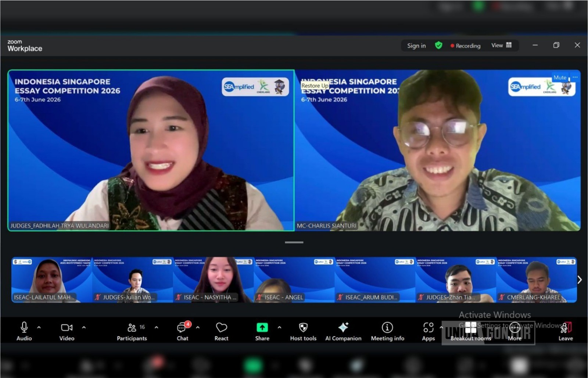
Task: Expand the Participants options caret
Action: tap(157, 327)
